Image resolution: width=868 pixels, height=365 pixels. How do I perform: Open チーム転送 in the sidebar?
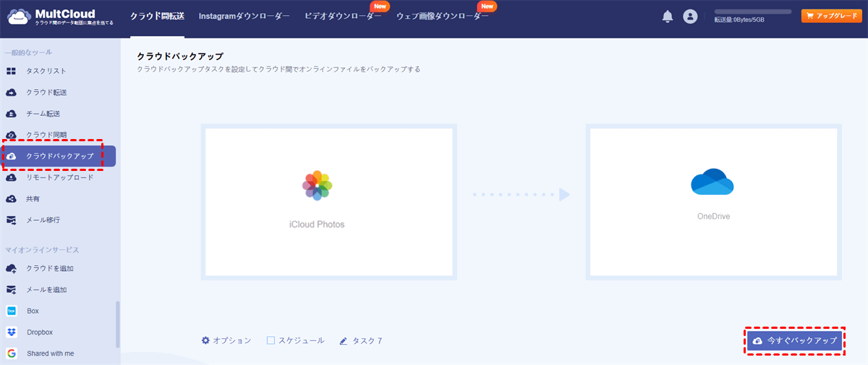43,114
